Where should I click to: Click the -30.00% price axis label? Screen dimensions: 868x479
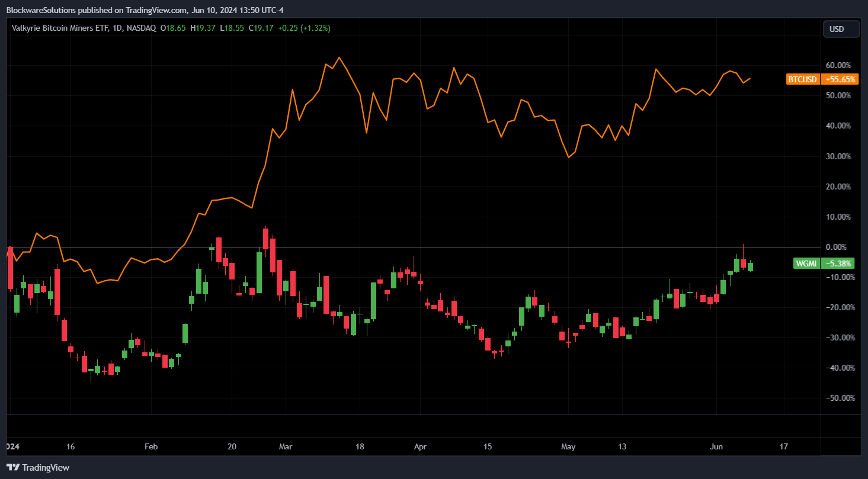[x=840, y=337]
